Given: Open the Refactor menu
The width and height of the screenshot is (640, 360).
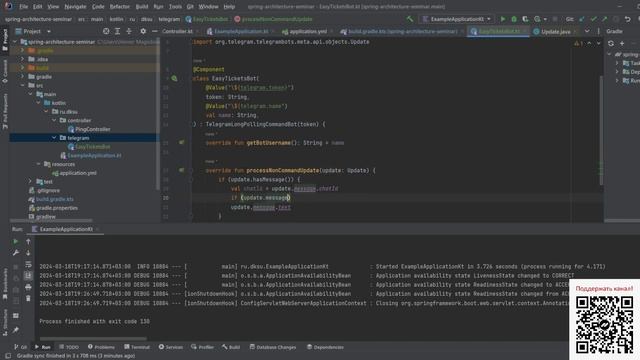Looking at the screenshot, I should pos(120,7).
